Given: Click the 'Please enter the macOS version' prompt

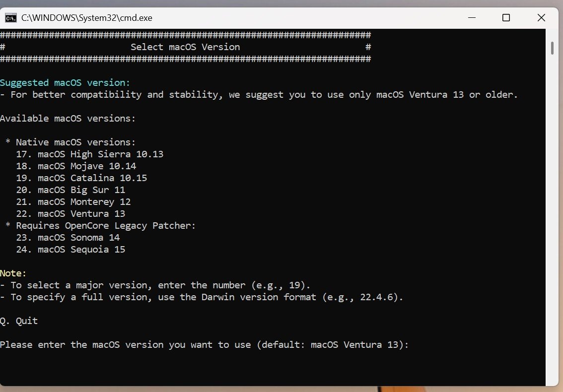Looking at the screenshot, I should (205, 345).
